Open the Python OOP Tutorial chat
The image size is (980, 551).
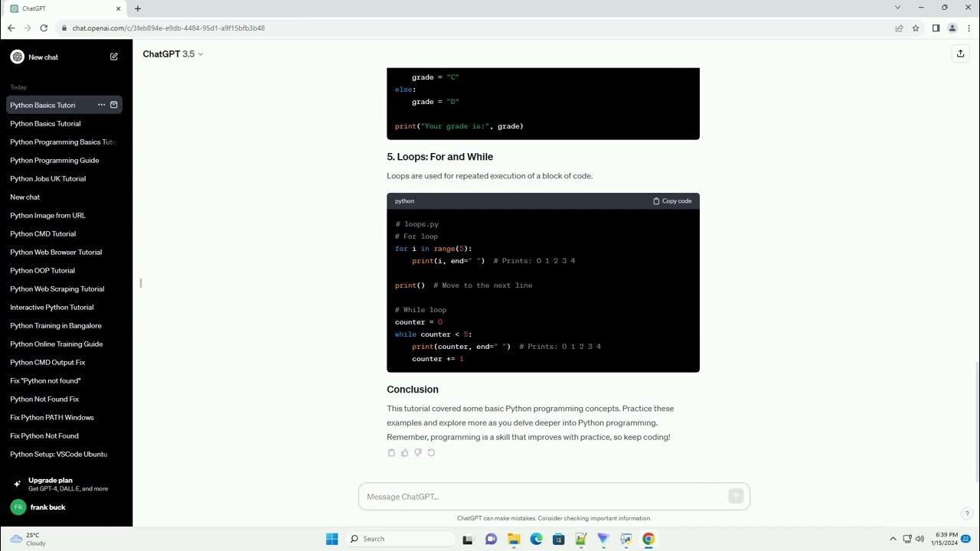[x=66, y=270]
